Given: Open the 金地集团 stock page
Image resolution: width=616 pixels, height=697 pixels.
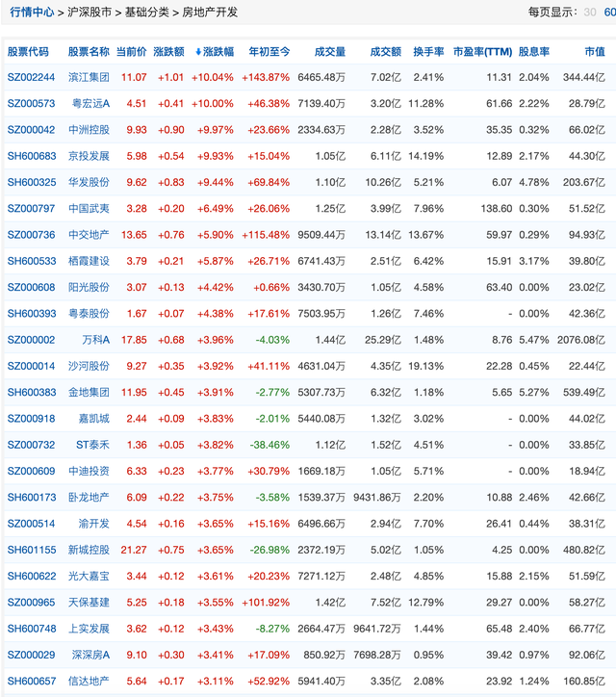Looking at the screenshot, I should coord(89,392).
